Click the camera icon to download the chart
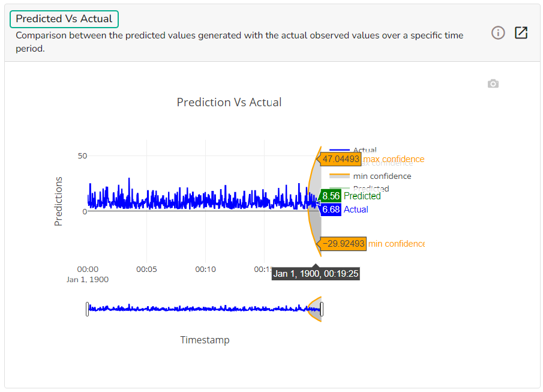This screenshot has width=543, height=392. pyautogui.click(x=493, y=83)
